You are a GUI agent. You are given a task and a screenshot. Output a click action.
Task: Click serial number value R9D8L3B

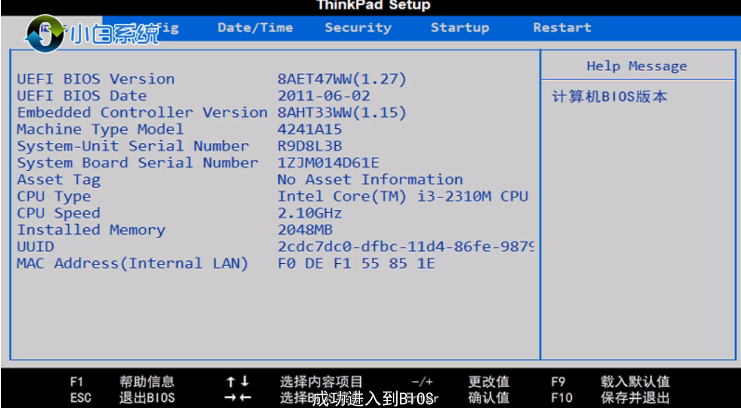310,146
